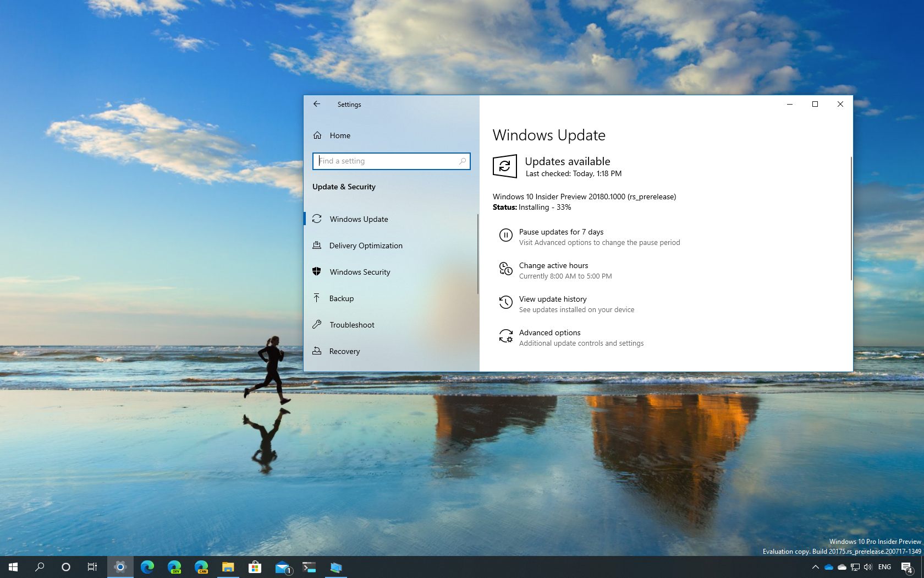Open Advanced options for updates
The height and width of the screenshot is (578, 924).
click(549, 332)
